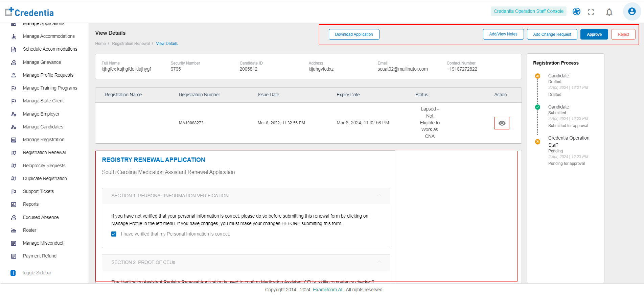Click the Expiry Date column header
Screen dimensions: 644x295
click(x=348, y=95)
